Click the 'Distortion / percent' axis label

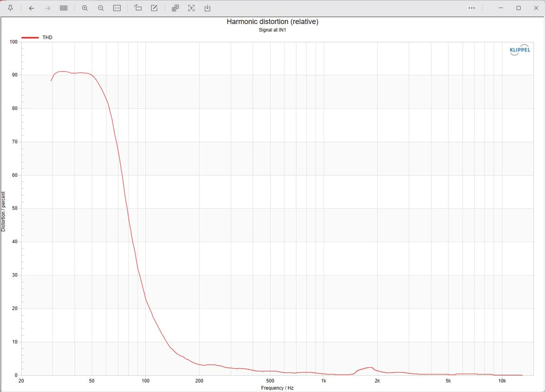pos(3,212)
